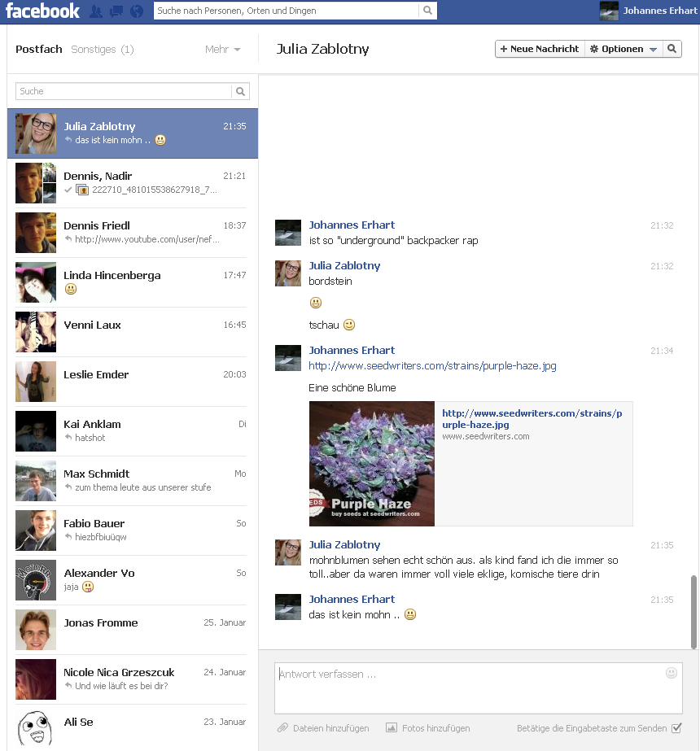Switch to the Sonstiges tab
Viewport: 700px width, 751px height.
(x=102, y=50)
